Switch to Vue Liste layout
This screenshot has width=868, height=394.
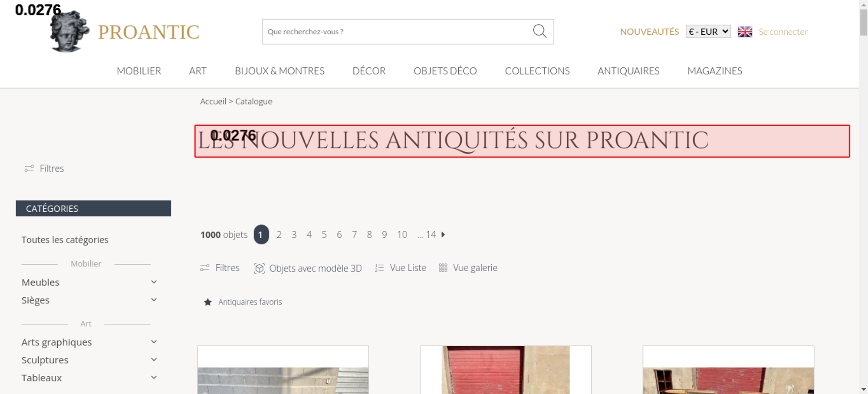[x=401, y=268]
